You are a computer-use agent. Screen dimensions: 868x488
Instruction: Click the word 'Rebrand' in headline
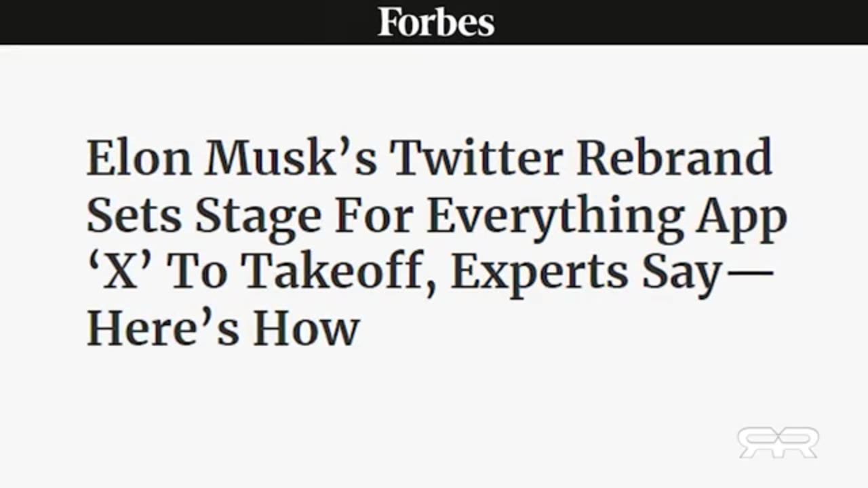[675, 157]
